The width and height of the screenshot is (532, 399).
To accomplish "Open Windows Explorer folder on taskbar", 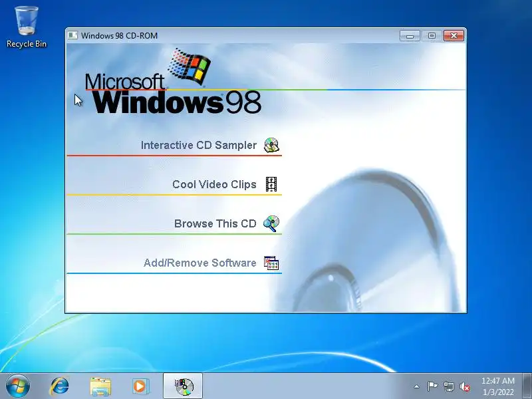I will tap(100, 386).
